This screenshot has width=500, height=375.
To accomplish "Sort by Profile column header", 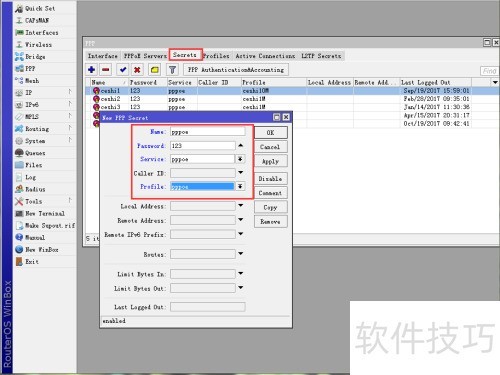I will click(273, 82).
